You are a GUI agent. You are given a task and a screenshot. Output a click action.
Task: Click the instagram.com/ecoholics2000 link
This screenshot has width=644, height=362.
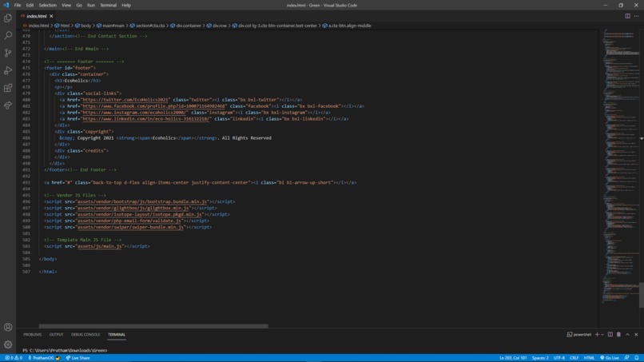click(135, 113)
